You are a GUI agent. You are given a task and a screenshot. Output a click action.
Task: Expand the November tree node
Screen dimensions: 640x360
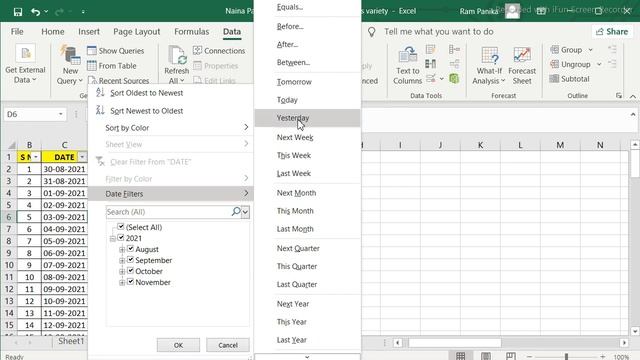(122, 282)
